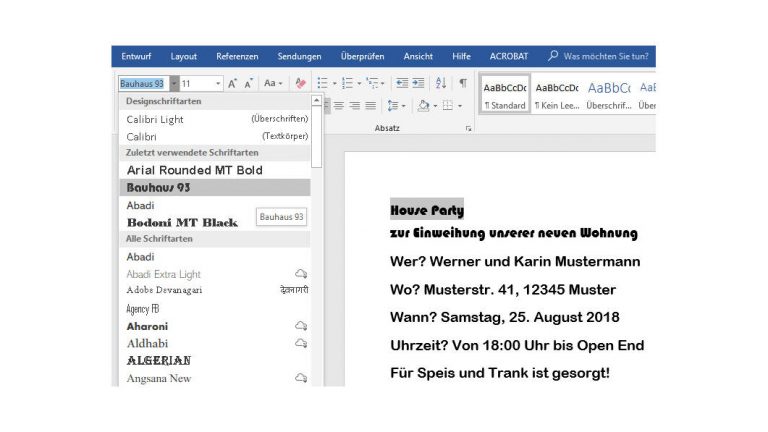Choose Arial Rounded MT Bold font
The height and width of the screenshot is (432, 768).
click(194, 170)
